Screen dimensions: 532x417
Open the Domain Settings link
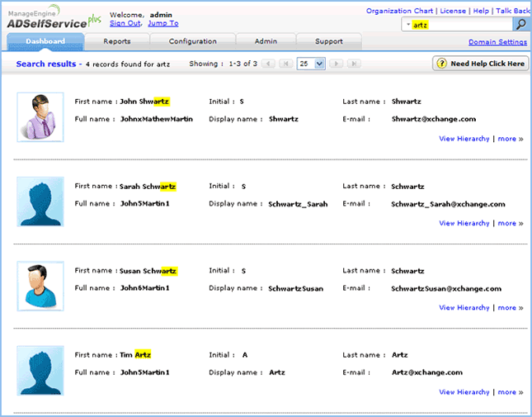click(x=497, y=42)
